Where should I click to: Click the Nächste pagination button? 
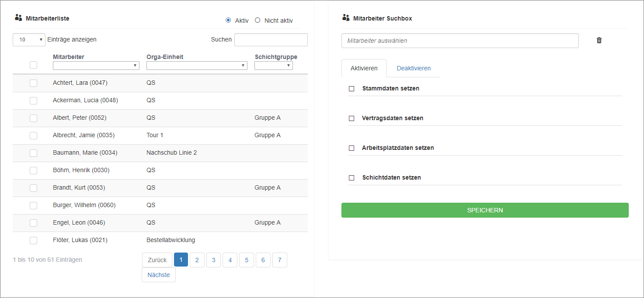click(159, 275)
